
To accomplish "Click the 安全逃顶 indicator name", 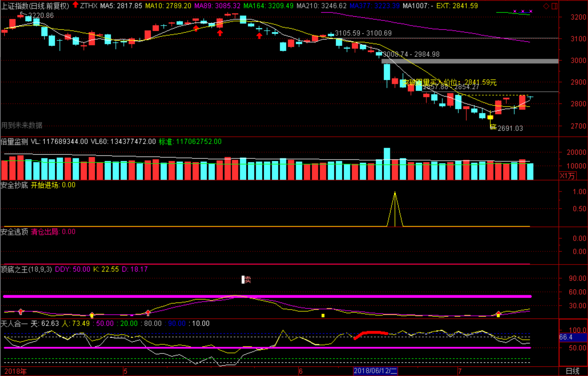I will click(14, 232).
